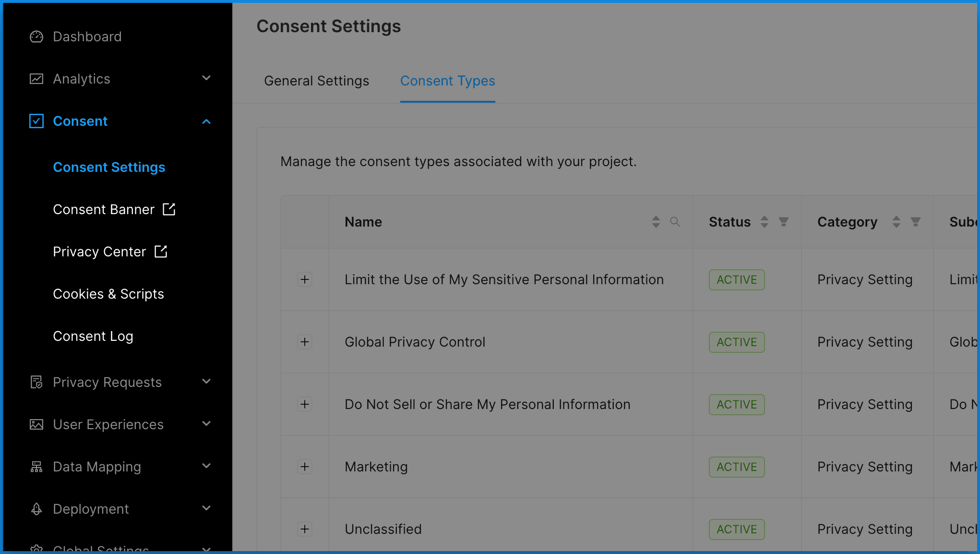Sort table by the Name column arrows
Image resolution: width=980 pixels, height=554 pixels.
[x=656, y=222]
